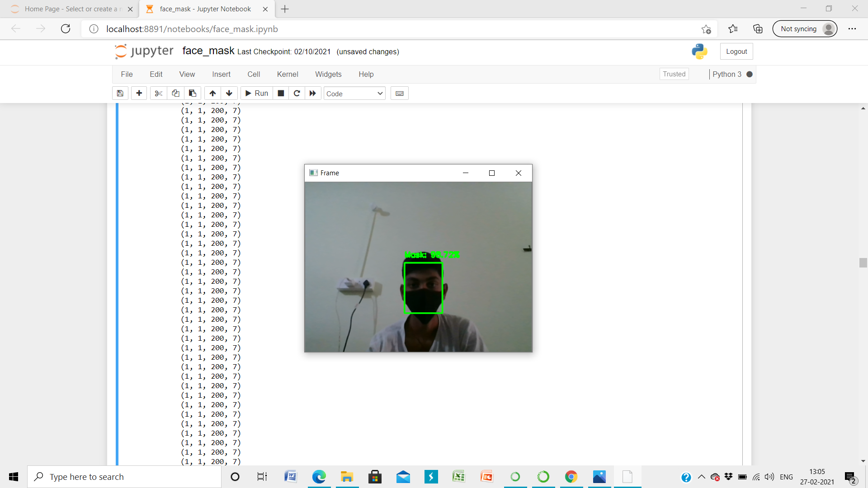The width and height of the screenshot is (868, 488).
Task: Close the face_mask browser tab
Action: [265, 9]
